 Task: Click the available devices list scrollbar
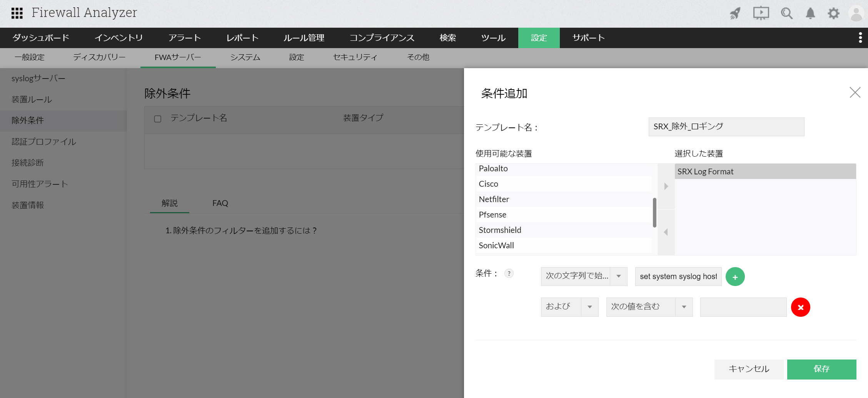coord(654,212)
